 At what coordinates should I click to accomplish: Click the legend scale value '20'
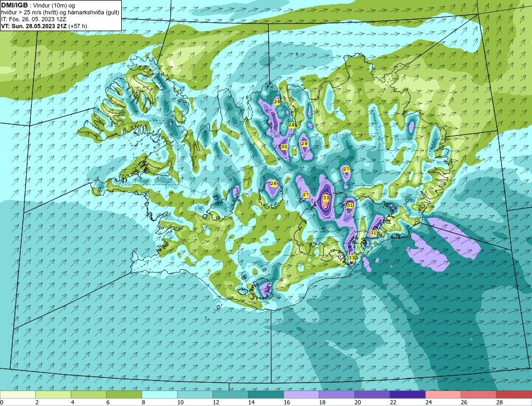[x=358, y=403]
